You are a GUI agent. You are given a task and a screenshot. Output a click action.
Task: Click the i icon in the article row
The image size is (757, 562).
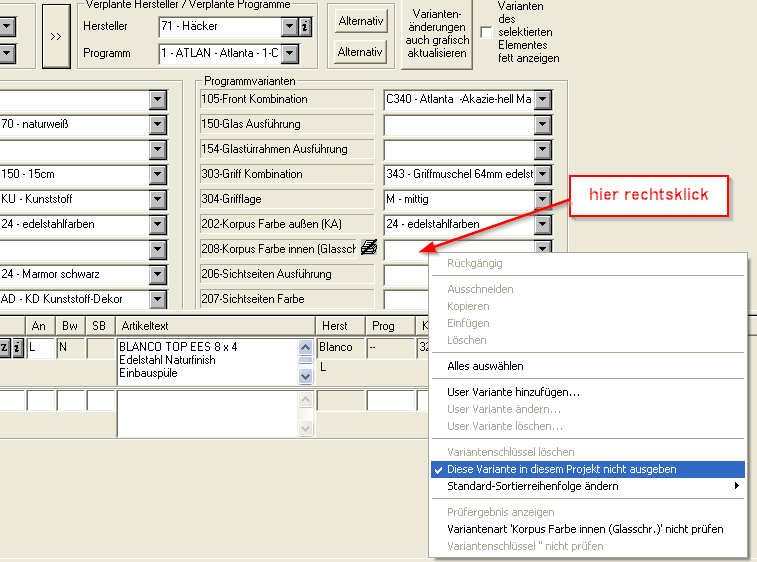pos(17,348)
